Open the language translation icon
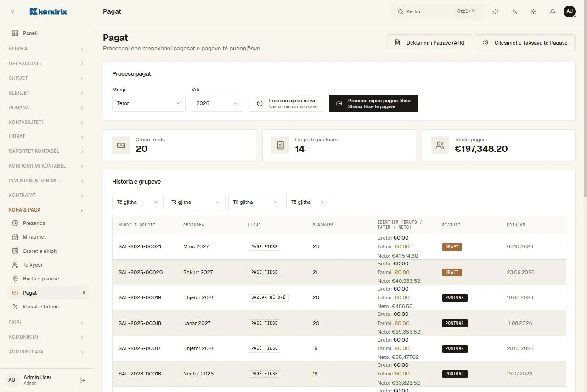The image size is (587, 392). 514,11
